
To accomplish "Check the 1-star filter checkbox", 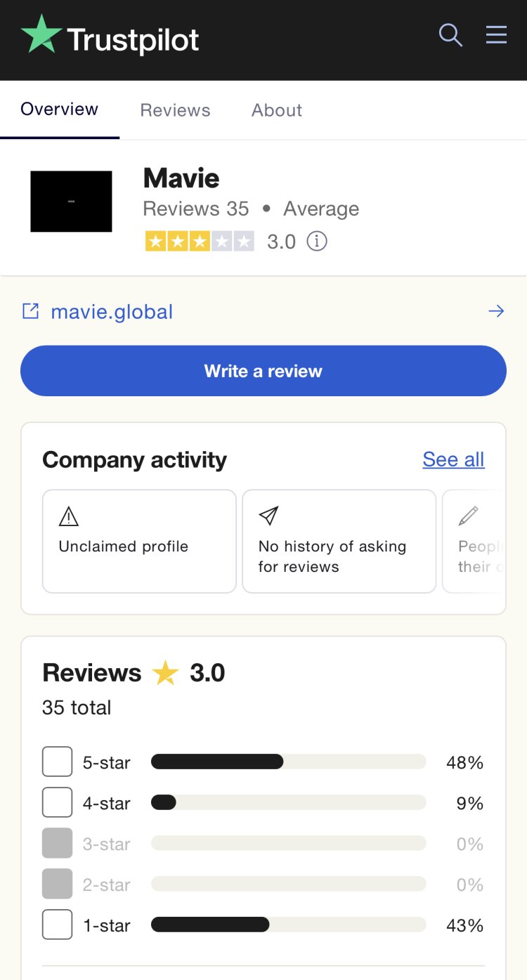I will 57,925.
